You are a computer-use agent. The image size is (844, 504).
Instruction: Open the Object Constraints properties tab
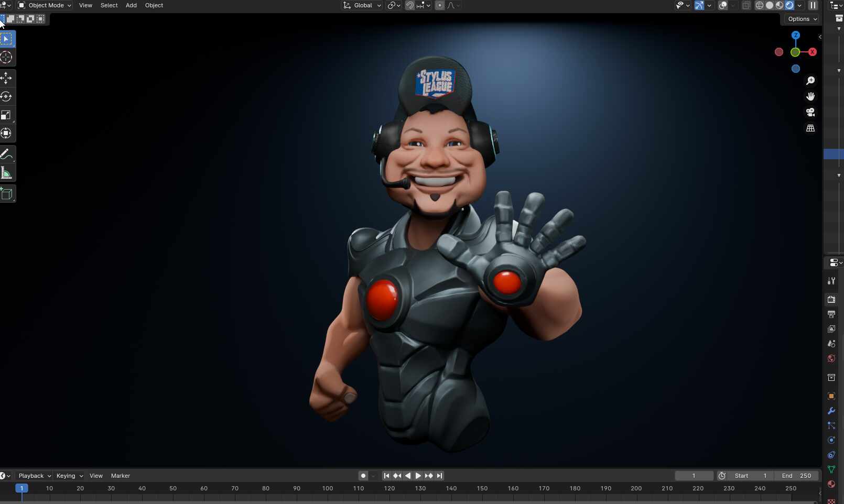click(x=831, y=455)
